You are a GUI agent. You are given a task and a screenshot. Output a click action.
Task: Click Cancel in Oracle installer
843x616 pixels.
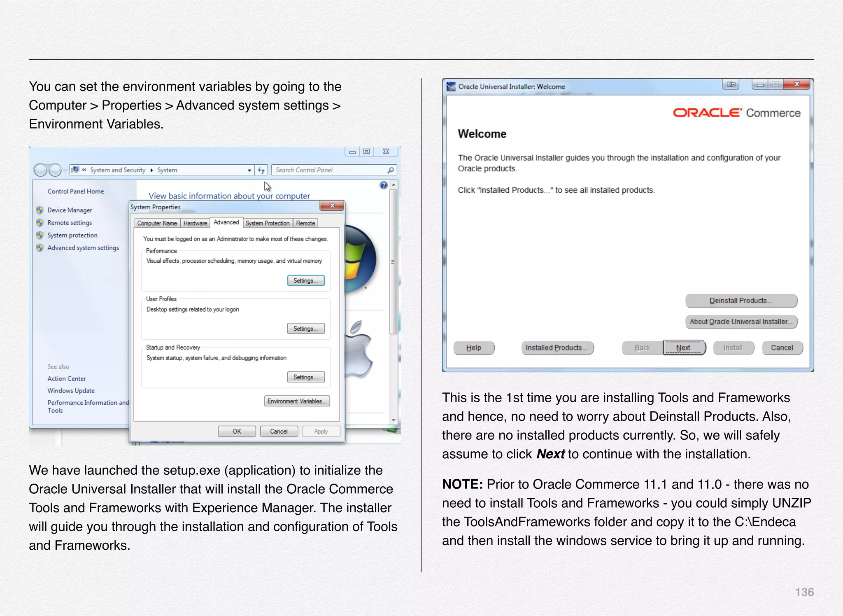click(782, 348)
